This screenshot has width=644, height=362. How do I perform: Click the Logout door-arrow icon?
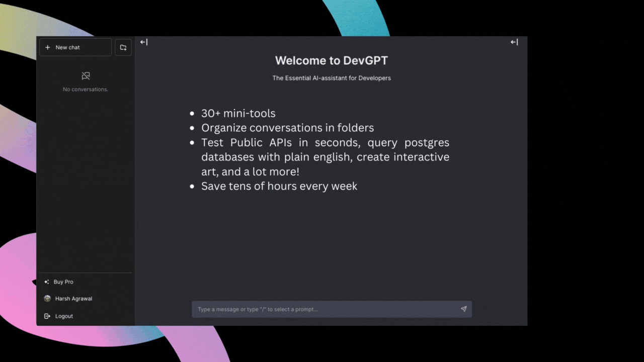(47, 316)
